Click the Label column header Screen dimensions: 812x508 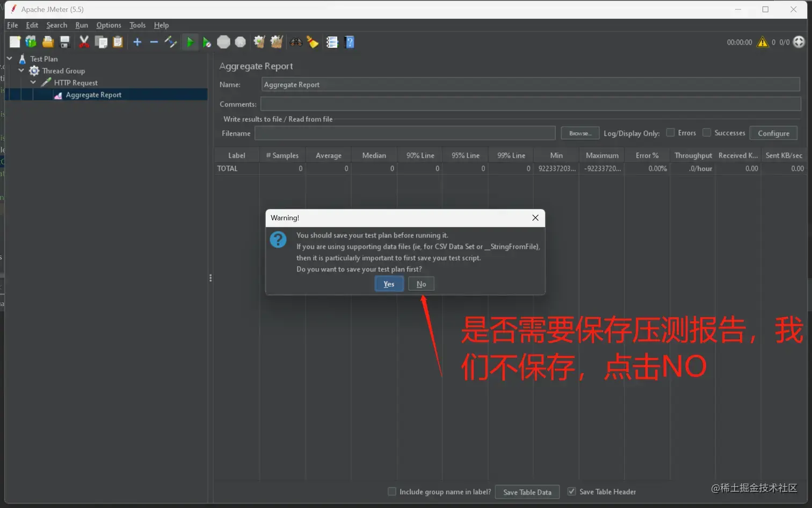pos(237,155)
